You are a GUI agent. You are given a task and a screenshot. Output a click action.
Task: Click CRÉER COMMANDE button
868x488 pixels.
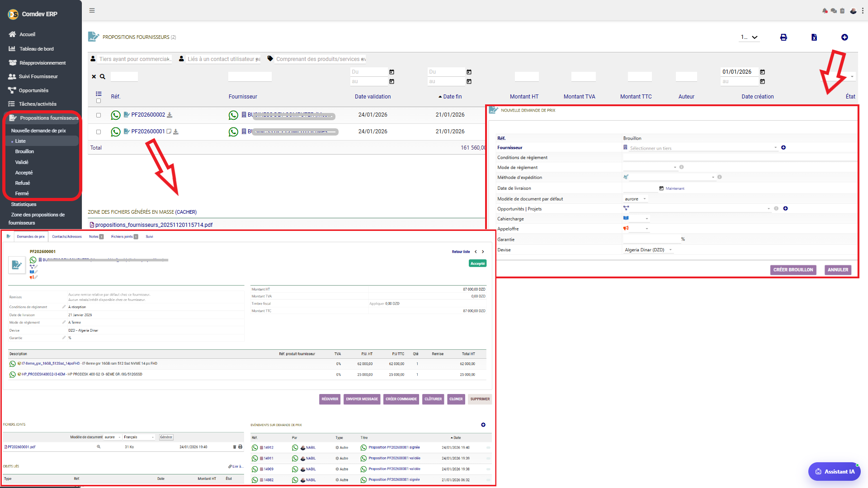[x=401, y=399]
